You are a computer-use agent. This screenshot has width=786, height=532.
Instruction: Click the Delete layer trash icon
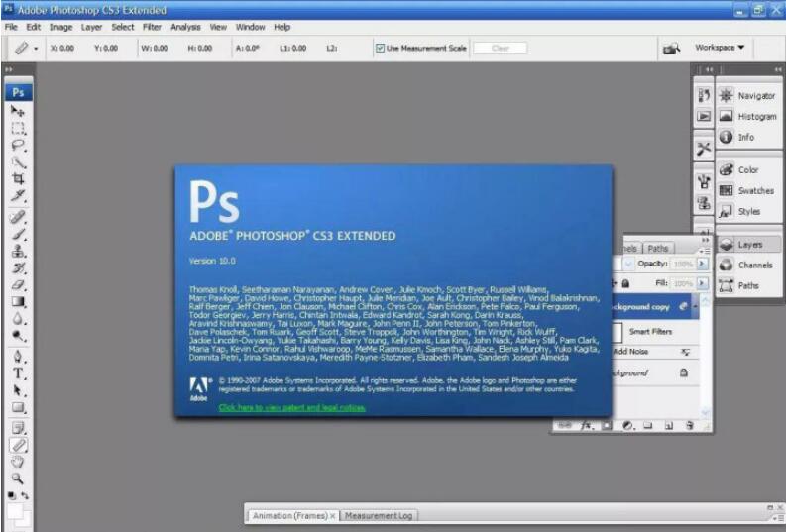tap(690, 425)
